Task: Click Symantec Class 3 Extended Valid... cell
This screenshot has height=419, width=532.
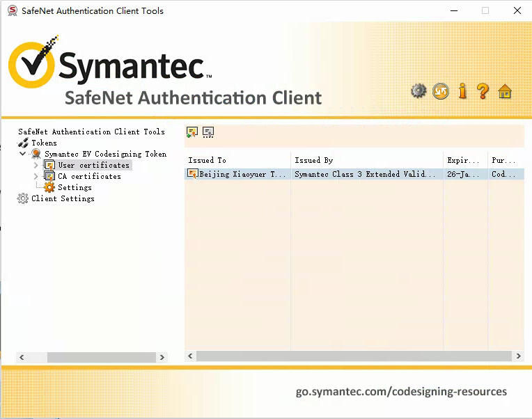Action: [367, 174]
